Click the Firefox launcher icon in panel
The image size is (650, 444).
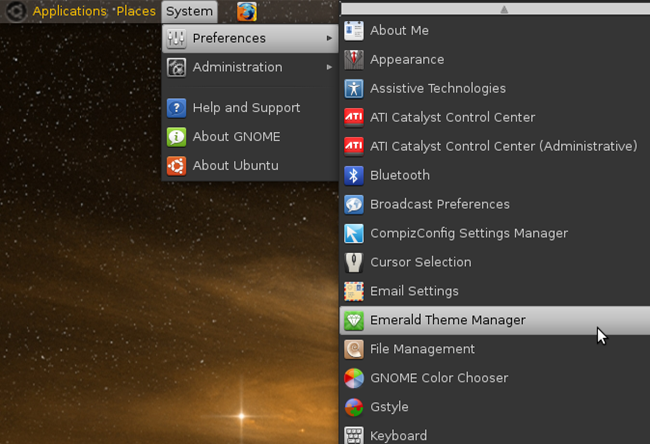coord(246,12)
